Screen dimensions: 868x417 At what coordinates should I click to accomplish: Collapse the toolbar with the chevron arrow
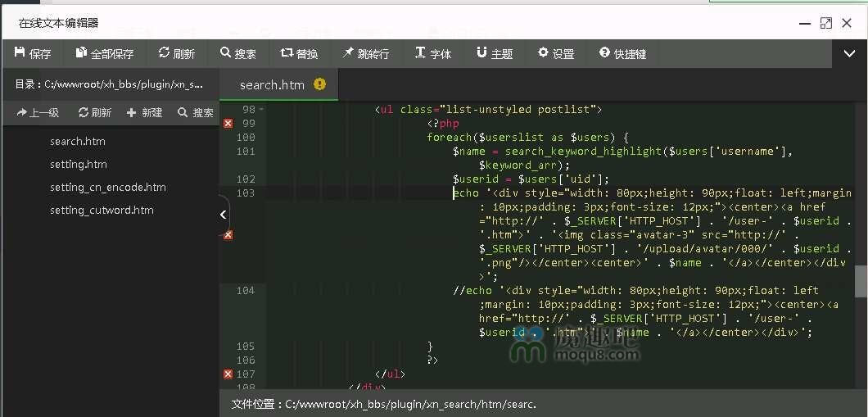tap(849, 54)
